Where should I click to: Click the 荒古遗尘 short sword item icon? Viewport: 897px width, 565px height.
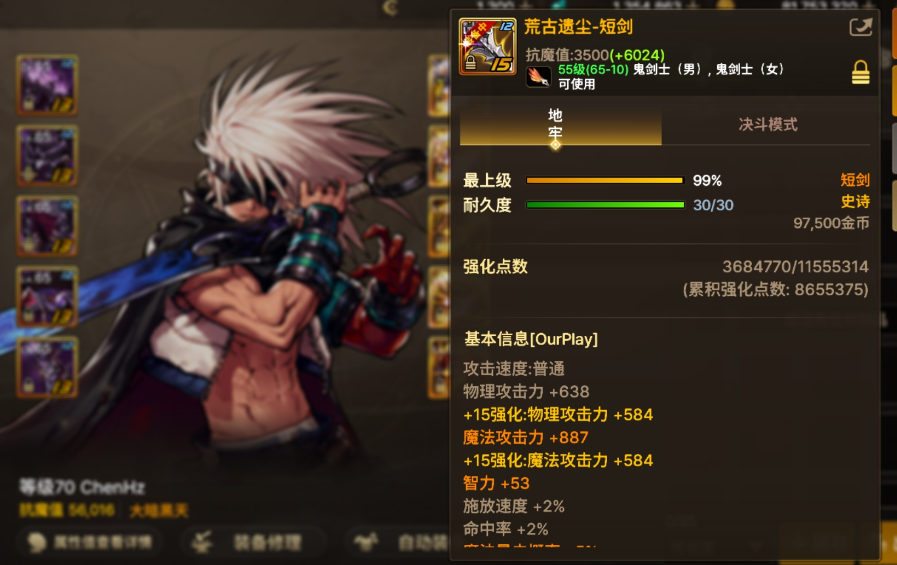pyautogui.click(x=487, y=46)
